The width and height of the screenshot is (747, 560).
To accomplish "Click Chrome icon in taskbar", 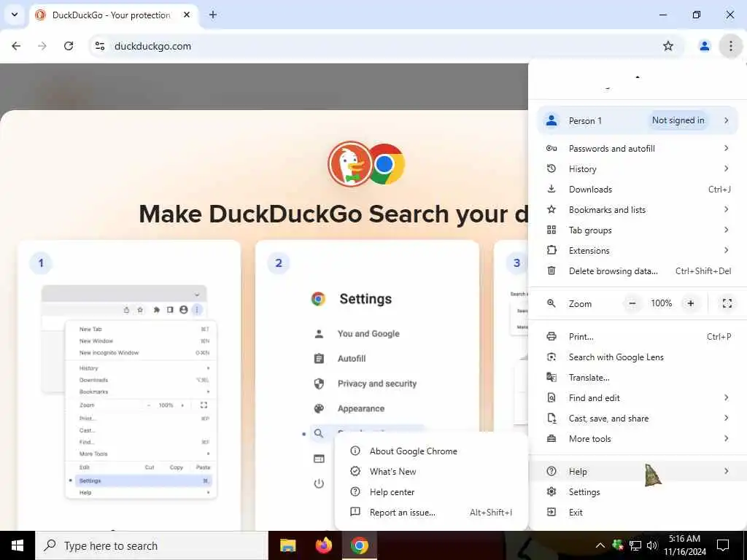I will click(x=359, y=545).
